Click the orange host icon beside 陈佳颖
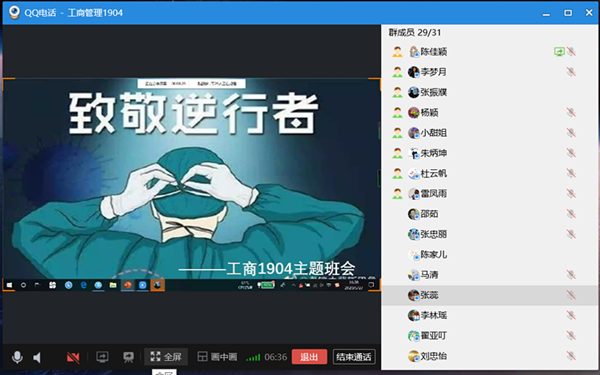 [398, 52]
